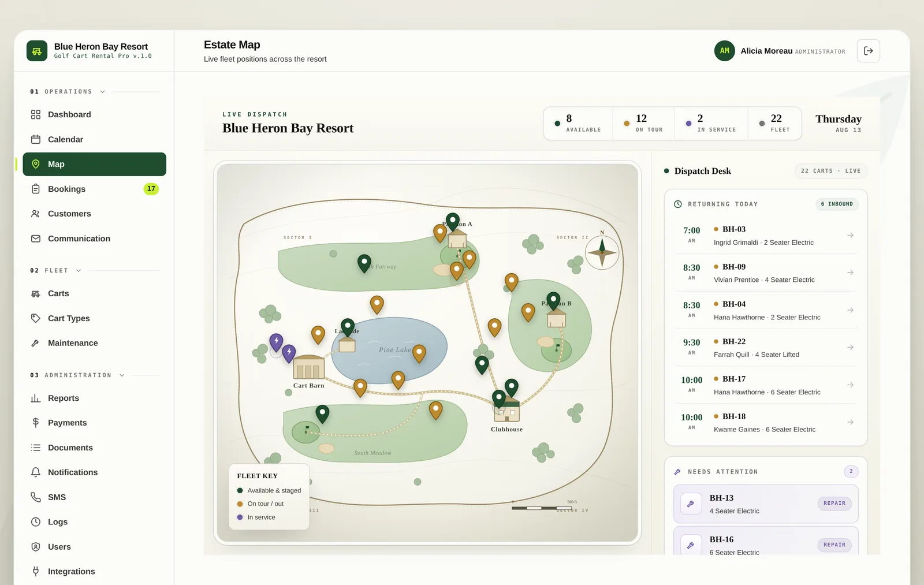Click the Blue Heron Bay Resort logo

click(x=37, y=51)
